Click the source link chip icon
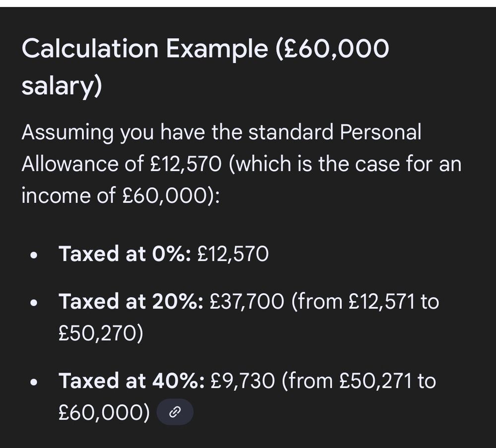Image resolution: width=496 pixels, height=448 pixels. pos(175,412)
